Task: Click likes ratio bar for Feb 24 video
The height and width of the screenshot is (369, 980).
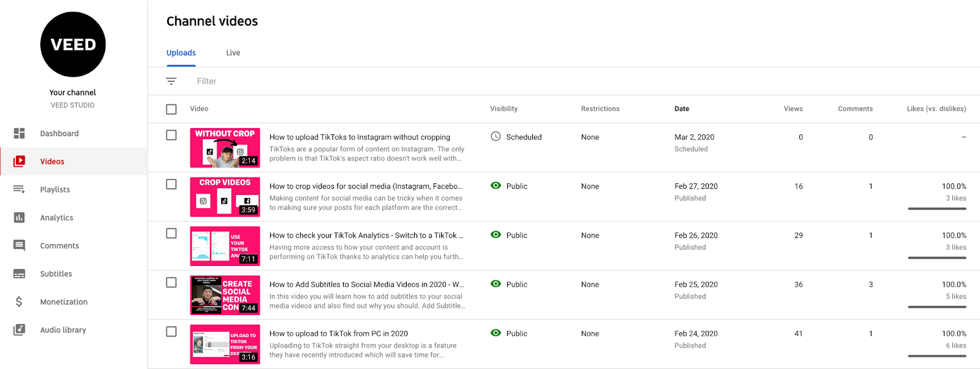Action: coord(937,356)
